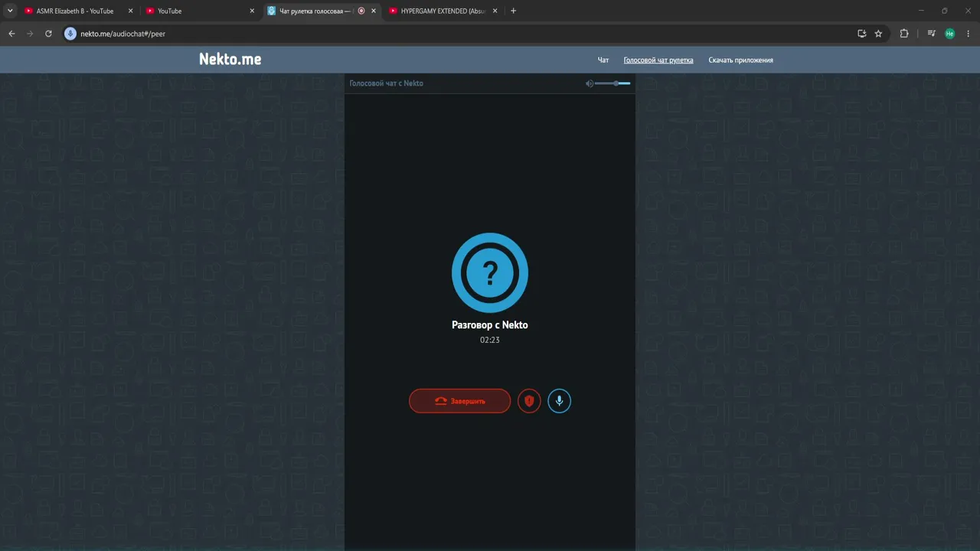Adjust the chat volume slider
This screenshot has height=551, width=980.
[x=612, y=83]
